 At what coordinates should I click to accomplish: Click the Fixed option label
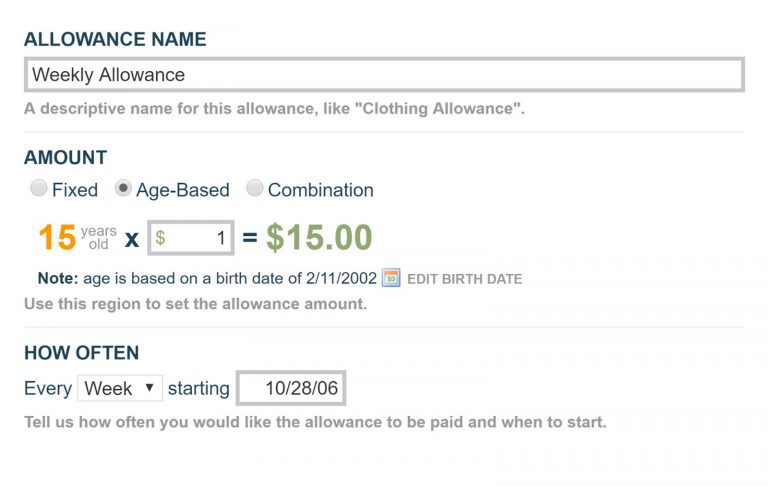[75, 190]
